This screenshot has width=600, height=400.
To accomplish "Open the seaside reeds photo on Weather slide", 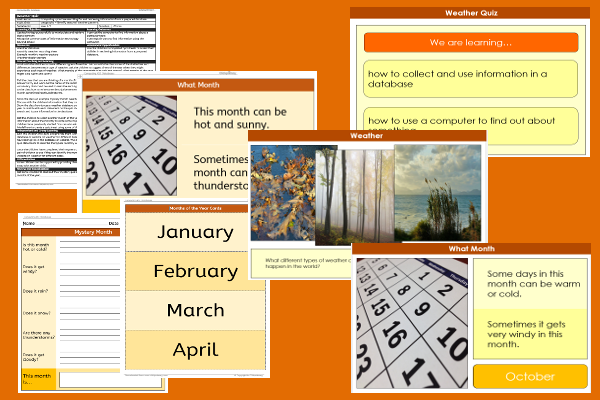I will tap(438, 193).
